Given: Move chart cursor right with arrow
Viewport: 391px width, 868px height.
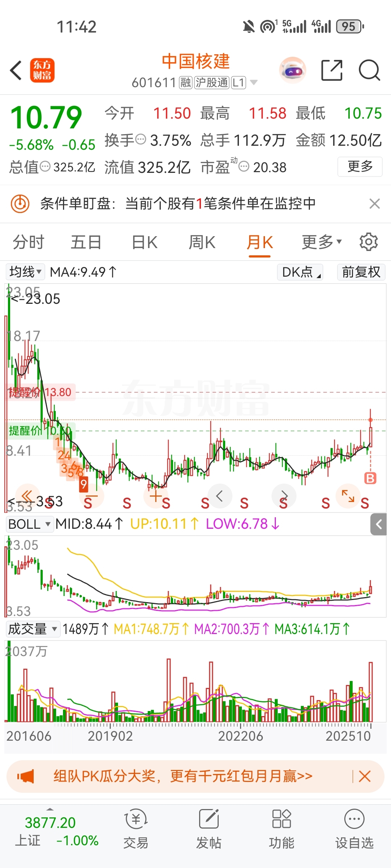Looking at the screenshot, I should tap(284, 495).
